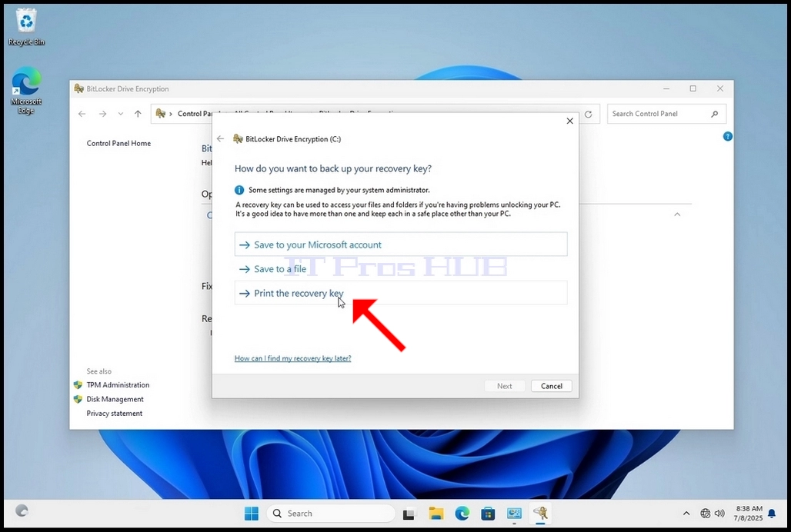
Task: Close the BitLocker Drive Encryption (C:) dialog
Action: [x=569, y=121]
